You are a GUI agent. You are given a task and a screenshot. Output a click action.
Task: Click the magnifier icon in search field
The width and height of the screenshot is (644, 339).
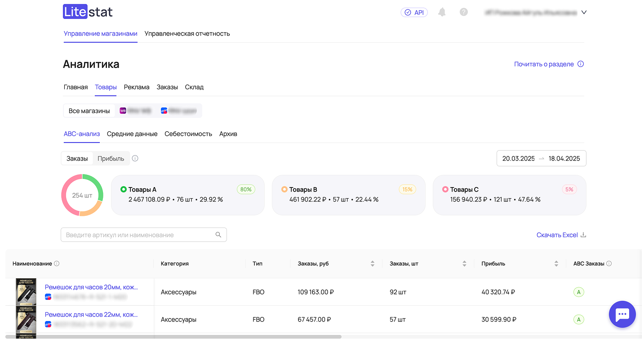tap(218, 235)
